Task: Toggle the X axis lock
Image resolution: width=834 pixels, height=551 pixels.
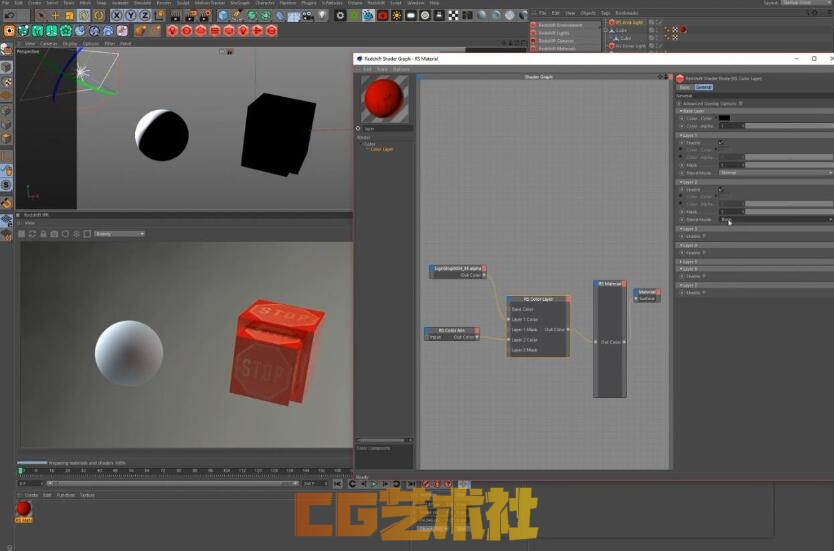Action: [x=116, y=15]
